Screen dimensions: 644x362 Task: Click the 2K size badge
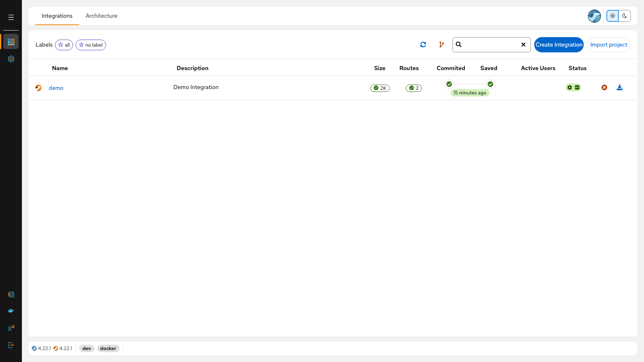[380, 88]
